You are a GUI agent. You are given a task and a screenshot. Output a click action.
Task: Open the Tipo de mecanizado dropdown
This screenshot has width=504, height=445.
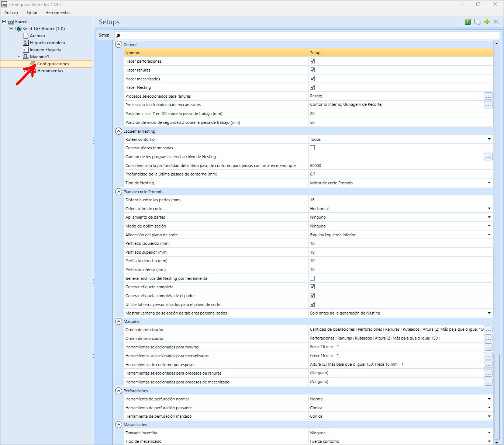point(489,441)
